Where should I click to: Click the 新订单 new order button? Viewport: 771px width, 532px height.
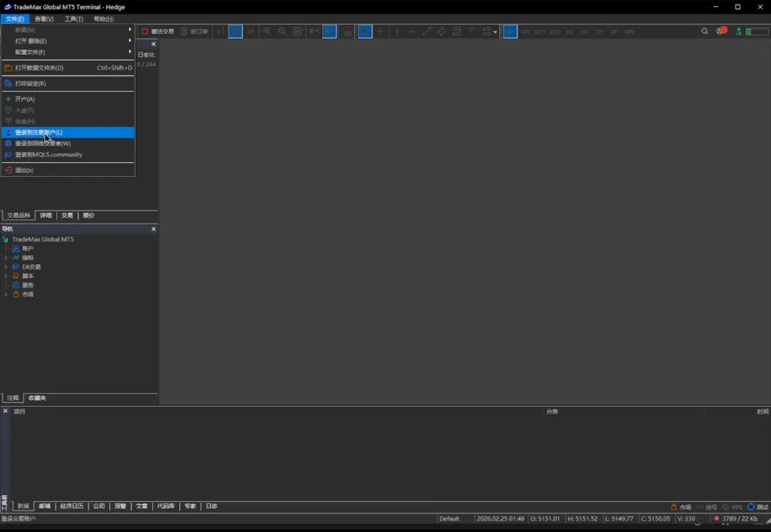195,31
